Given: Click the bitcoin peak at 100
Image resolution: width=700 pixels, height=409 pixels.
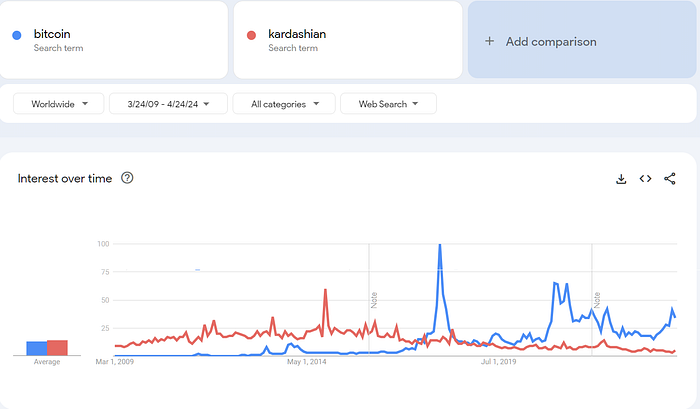Looking at the screenshot, I should click(x=439, y=246).
